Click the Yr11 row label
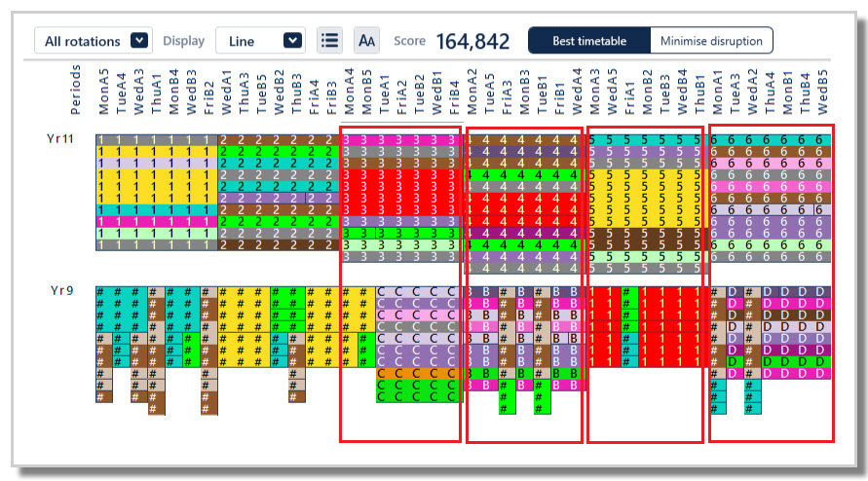 coord(60,138)
